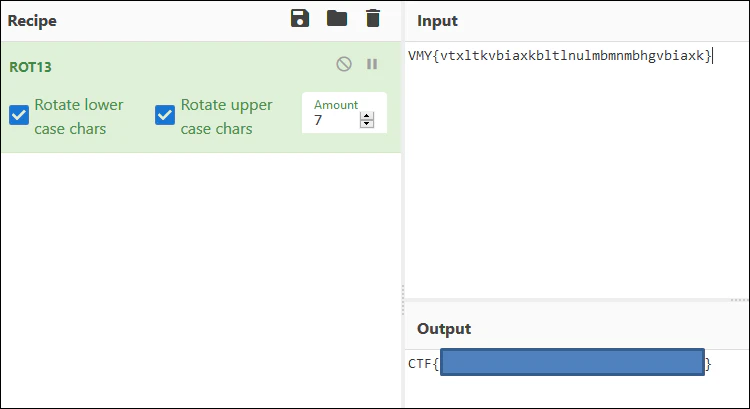Click the CTF{ output text
Viewport: 750px width, 409px height.
[x=423, y=364]
